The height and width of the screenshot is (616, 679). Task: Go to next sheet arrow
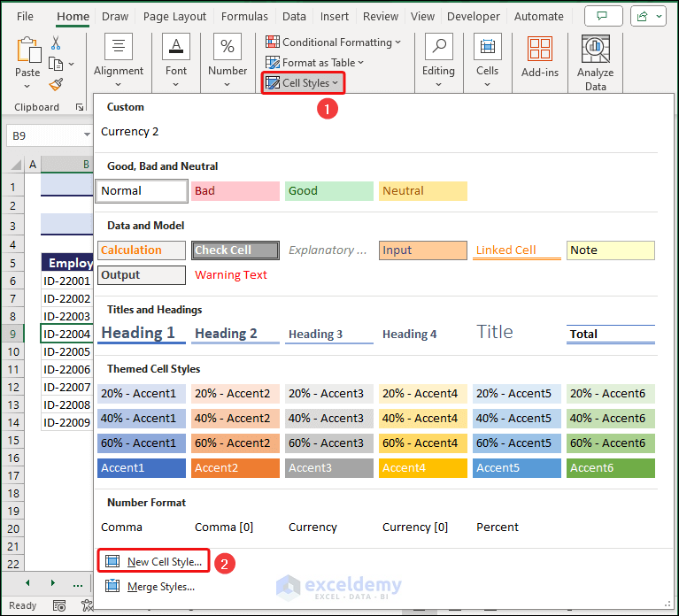coord(53,583)
